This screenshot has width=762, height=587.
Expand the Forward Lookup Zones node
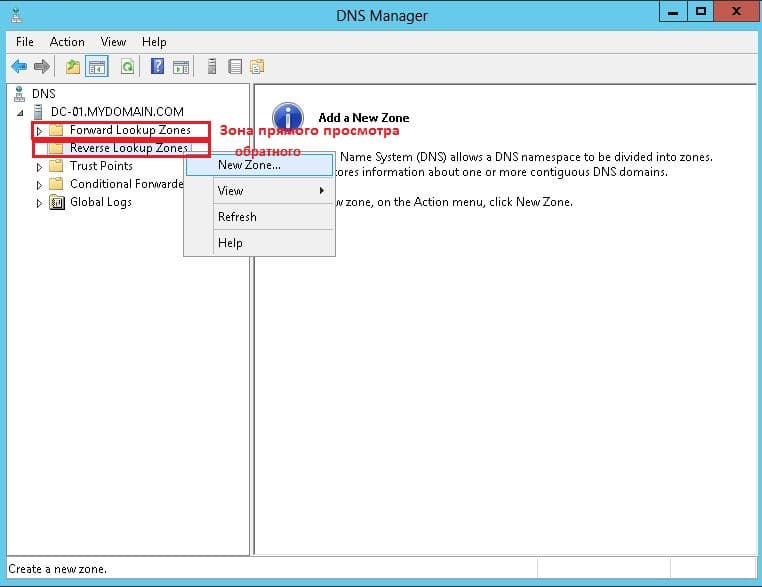coord(39,131)
